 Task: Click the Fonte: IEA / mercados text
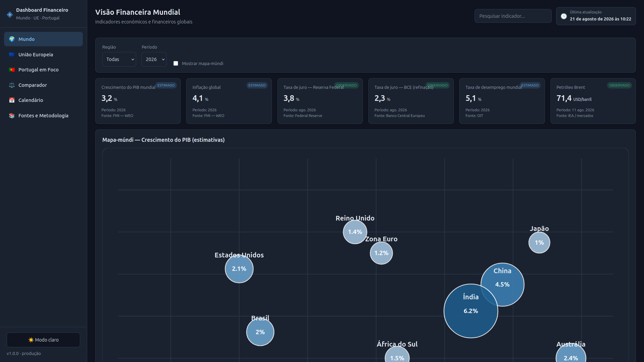click(575, 116)
